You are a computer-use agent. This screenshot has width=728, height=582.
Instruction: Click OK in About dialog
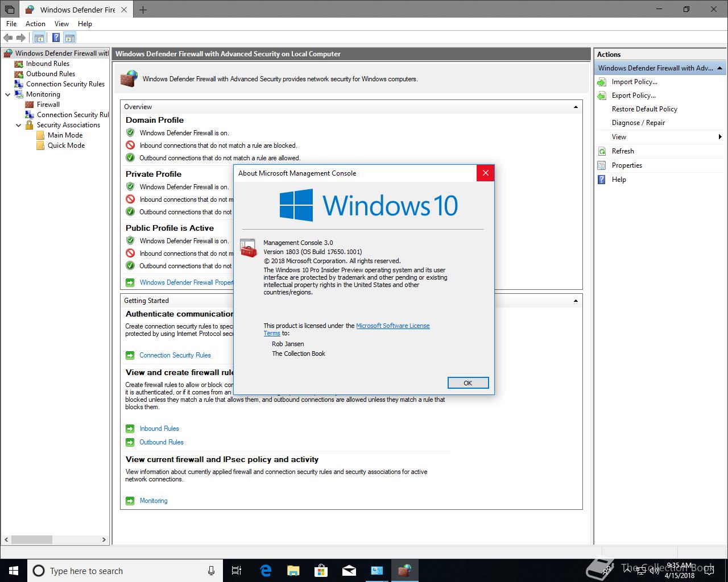[x=468, y=383]
